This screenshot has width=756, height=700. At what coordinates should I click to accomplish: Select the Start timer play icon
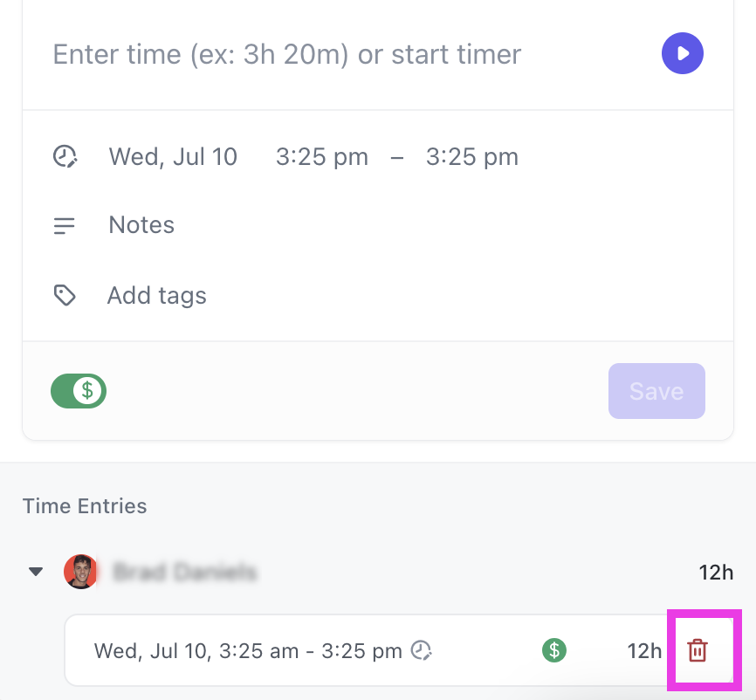[x=682, y=53]
